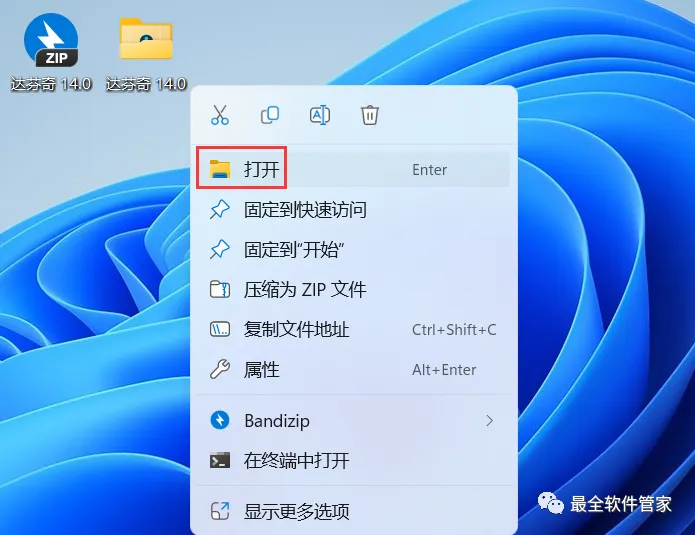Choose 固定到"开始" menu entry

pyautogui.click(x=353, y=250)
